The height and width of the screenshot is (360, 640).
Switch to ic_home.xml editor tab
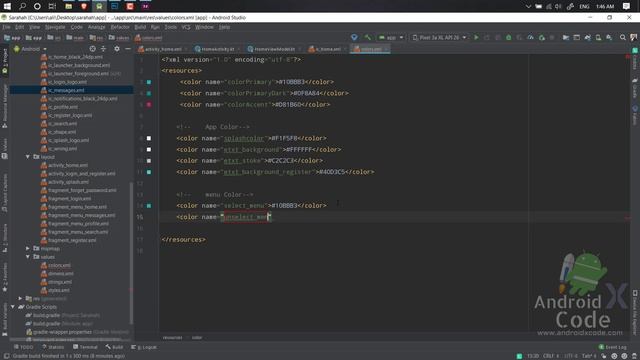coord(327,49)
